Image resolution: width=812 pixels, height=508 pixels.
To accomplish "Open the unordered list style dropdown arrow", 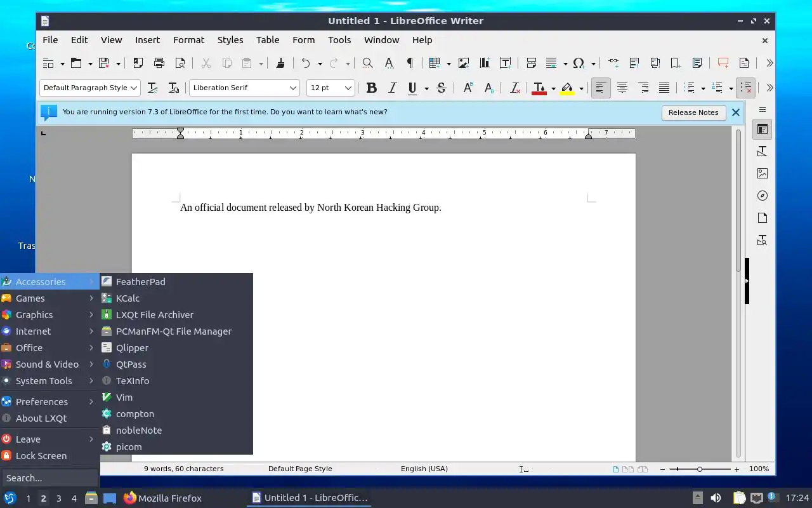I will coord(703,88).
